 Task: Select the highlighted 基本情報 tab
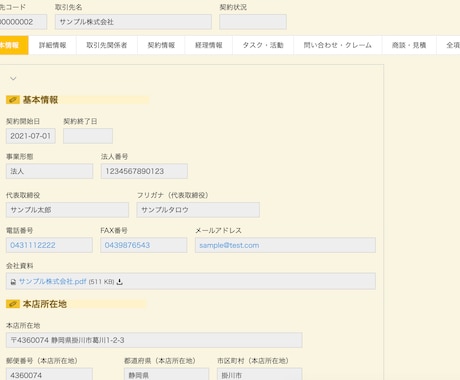[13, 45]
